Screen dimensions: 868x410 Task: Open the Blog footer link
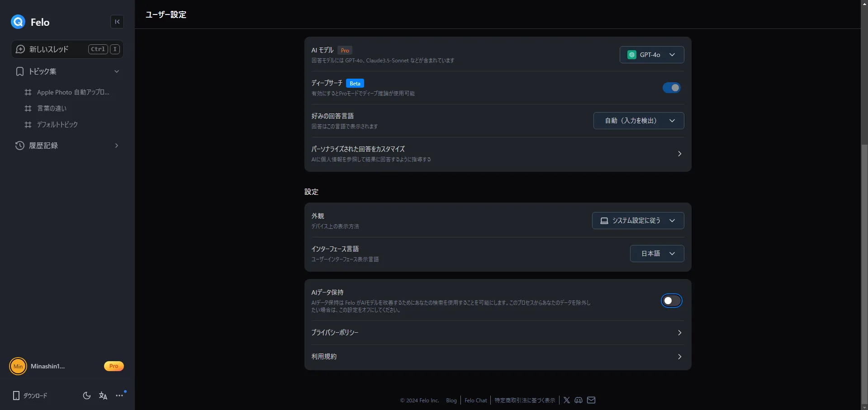click(451, 401)
